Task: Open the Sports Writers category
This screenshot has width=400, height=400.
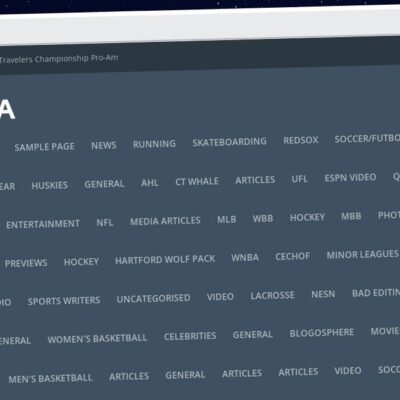Action: [64, 301]
